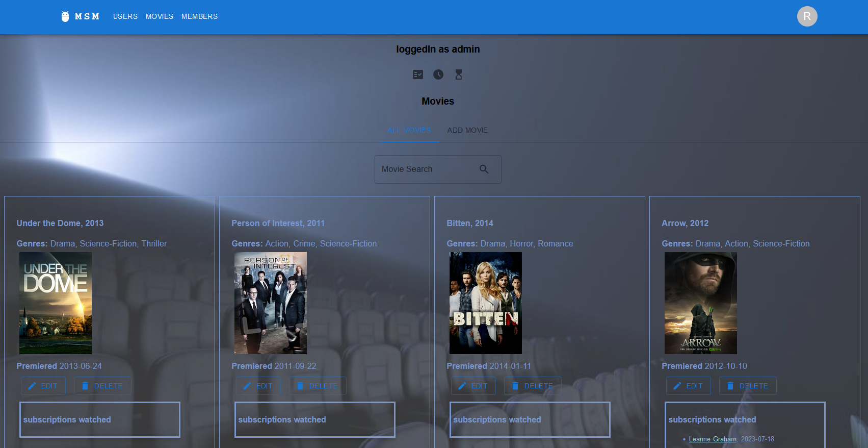This screenshot has height=448, width=868.
Task: Click 'Premiered 2012-10-10' text
Action: click(704, 366)
